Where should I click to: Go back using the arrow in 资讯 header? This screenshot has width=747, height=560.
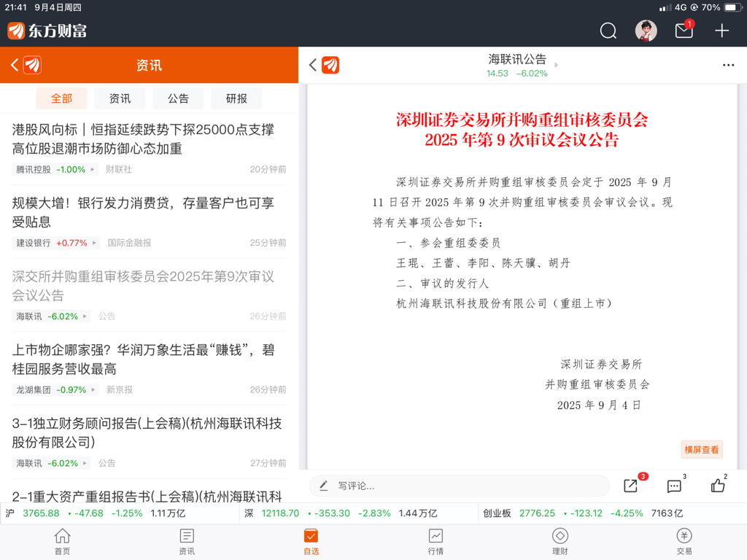[x=15, y=65]
